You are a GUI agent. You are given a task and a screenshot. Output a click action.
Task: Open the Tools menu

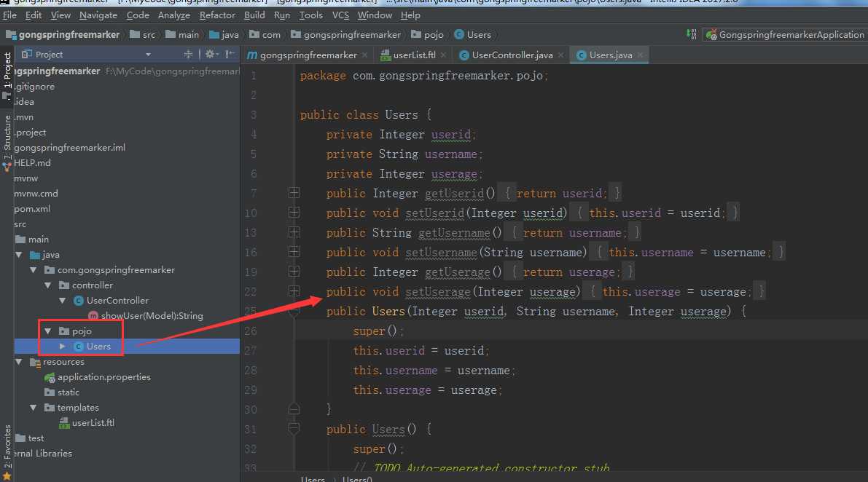click(310, 15)
